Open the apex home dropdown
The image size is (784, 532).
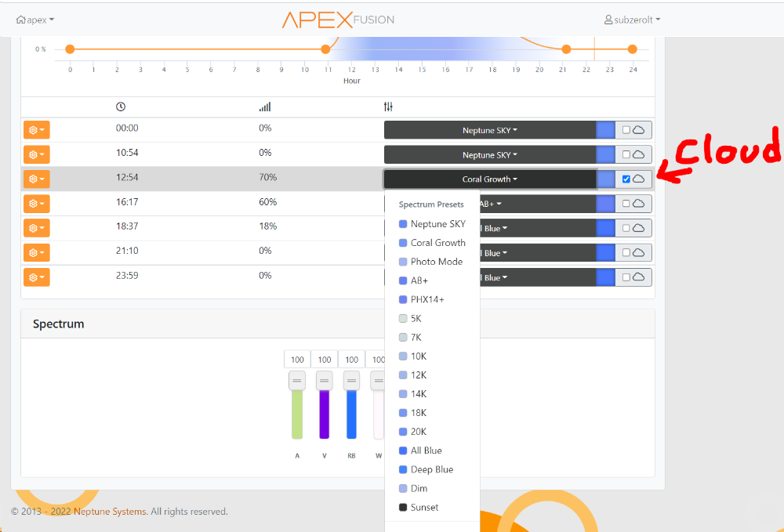click(35, 20)
